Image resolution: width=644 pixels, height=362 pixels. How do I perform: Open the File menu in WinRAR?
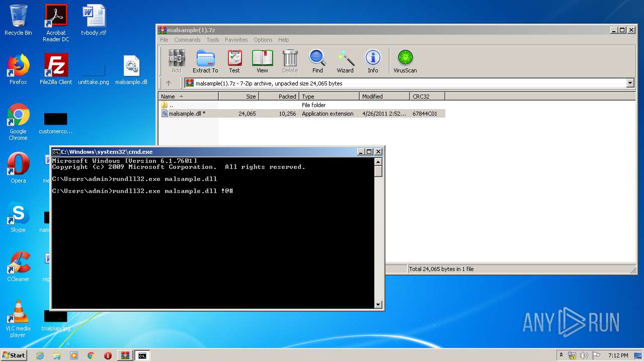point(164,40)
